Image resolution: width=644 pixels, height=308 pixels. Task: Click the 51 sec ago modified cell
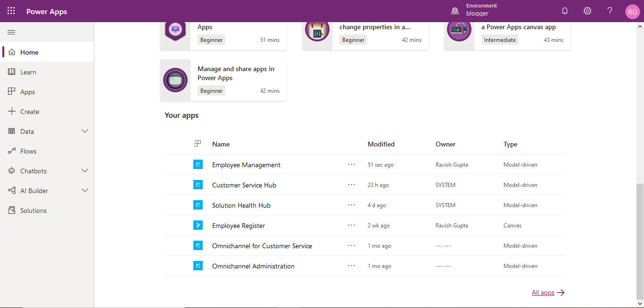pyautogui.click(x=380, y=165)
